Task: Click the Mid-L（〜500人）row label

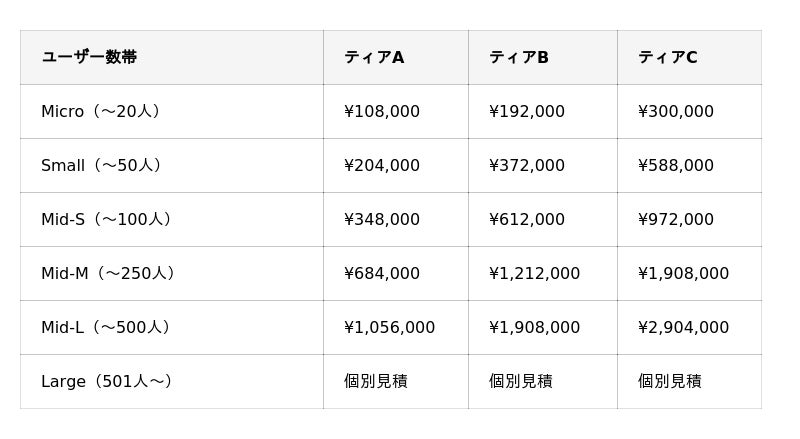Action: (x=105, y=327)
